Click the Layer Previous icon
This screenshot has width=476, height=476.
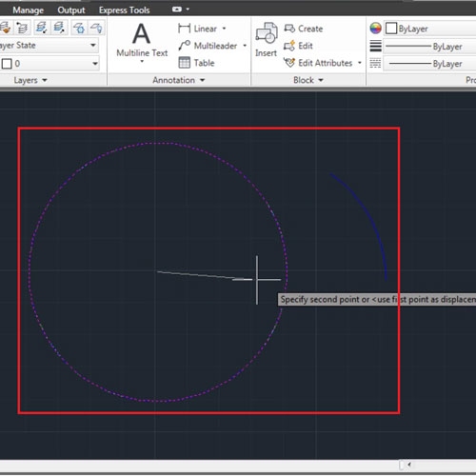pos(22,28)
